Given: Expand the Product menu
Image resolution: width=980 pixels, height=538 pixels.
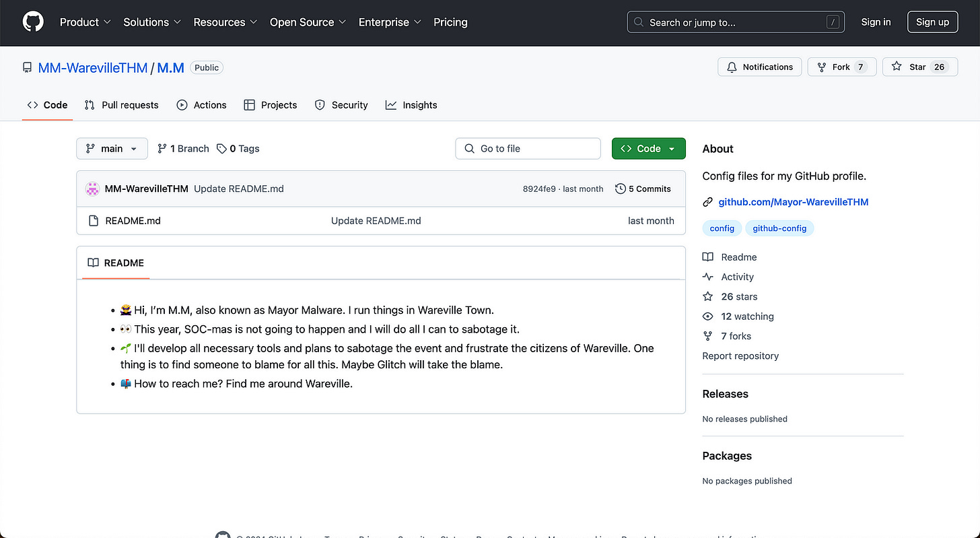Looking at the screenshot, I should pos(85,22).
